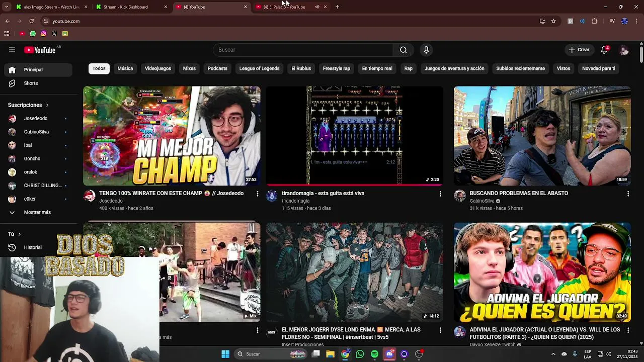Image resolution: width=644 pixels, height=362 pixels.
Task: Click the GabinoSilva channel avatar under video
Action: click(460, 196)
